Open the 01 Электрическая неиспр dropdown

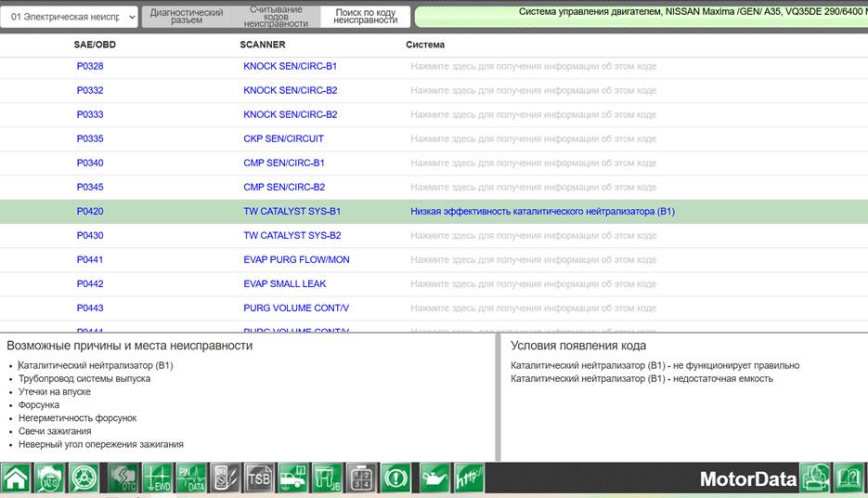70,17
